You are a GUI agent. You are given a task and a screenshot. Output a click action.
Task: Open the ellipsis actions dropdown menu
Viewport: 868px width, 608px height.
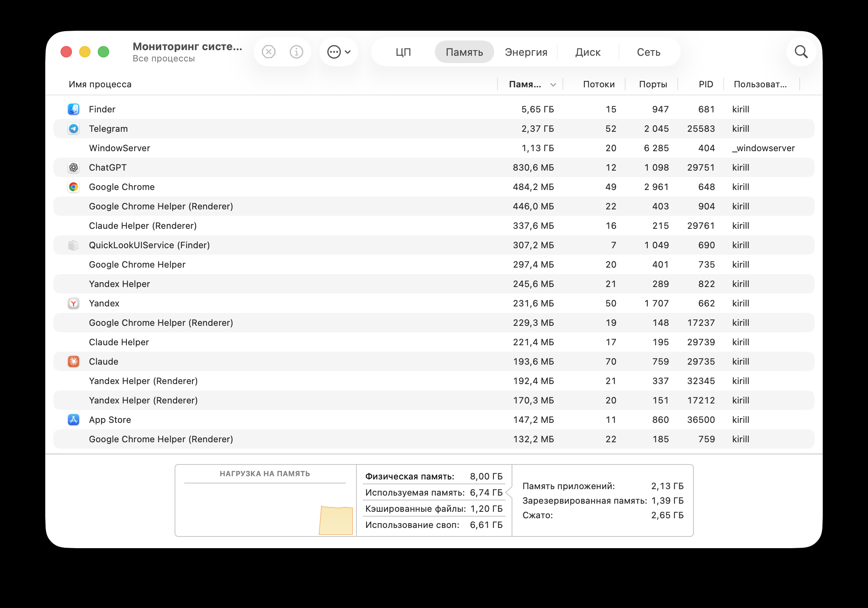(339, 52)
